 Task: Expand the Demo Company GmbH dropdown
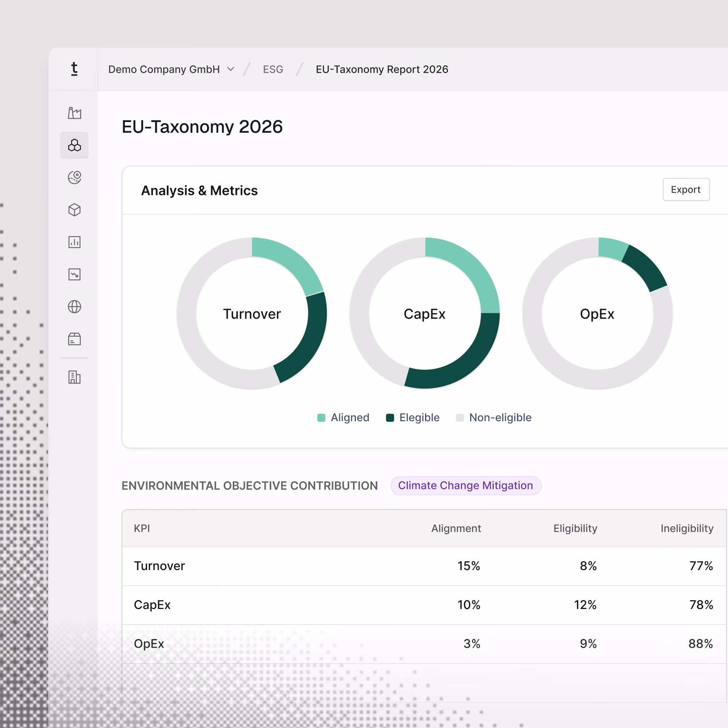pyautogui.click(x=171, y=69)
